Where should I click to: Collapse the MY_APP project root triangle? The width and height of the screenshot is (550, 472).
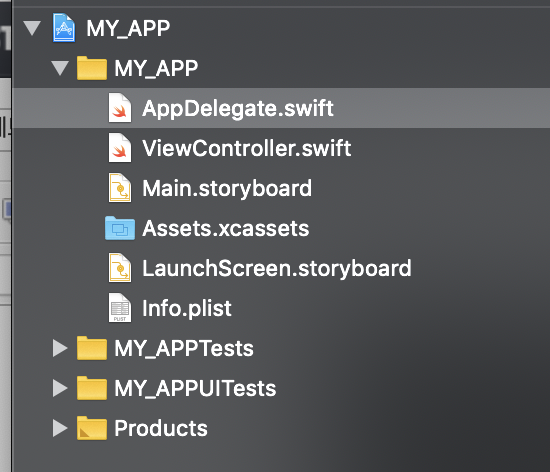click(x=32, y=28)
